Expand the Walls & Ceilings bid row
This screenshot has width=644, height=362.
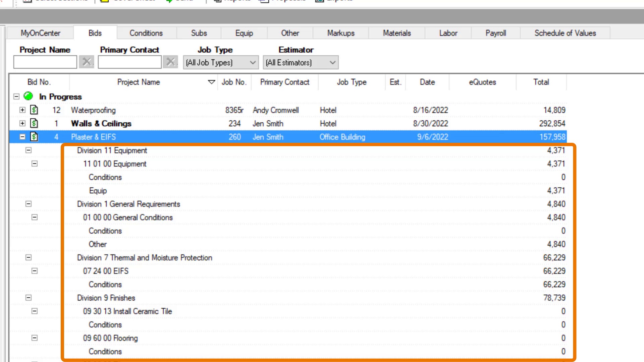pyautogui.click(x=22, y=123)
